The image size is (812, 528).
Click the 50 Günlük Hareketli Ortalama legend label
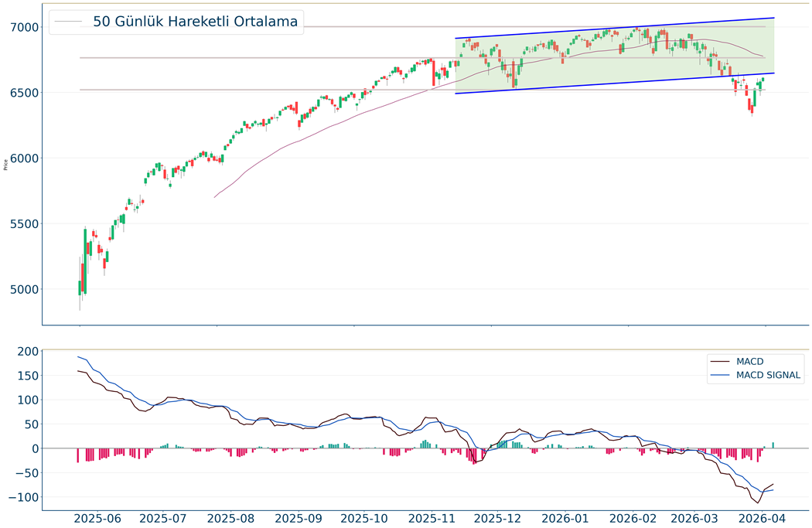[195, 22]
